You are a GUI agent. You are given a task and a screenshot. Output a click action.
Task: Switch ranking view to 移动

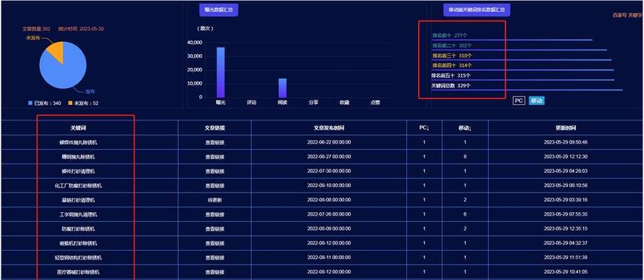(x=537, y=101)
